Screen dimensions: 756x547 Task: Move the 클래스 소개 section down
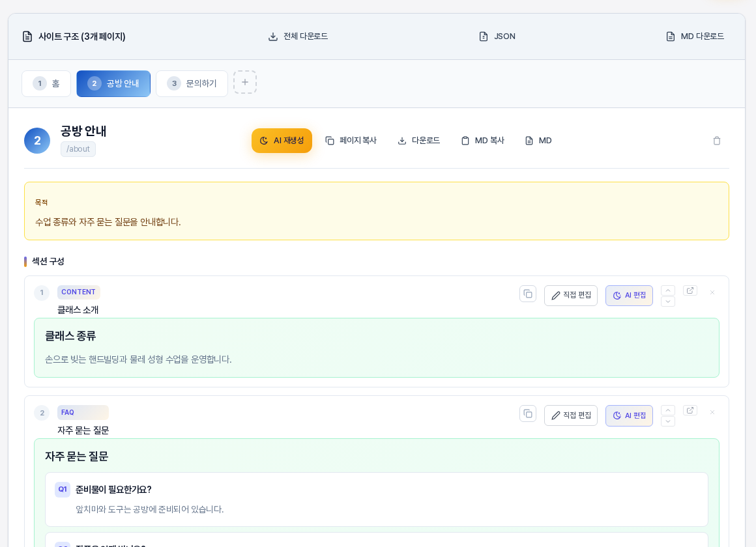click(668, 302)
